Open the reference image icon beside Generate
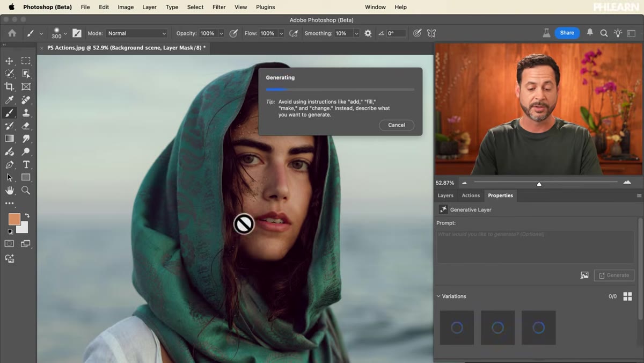 [x=584, y=275]
